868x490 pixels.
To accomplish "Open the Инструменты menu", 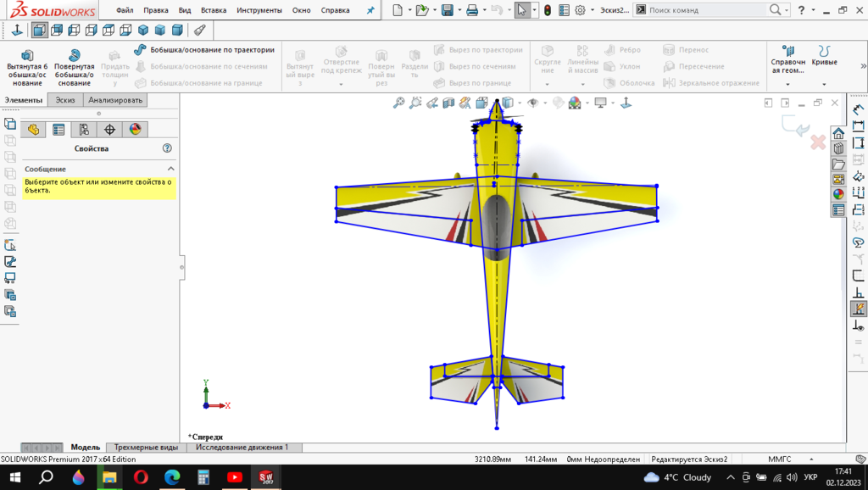I will tap(259, 10).
